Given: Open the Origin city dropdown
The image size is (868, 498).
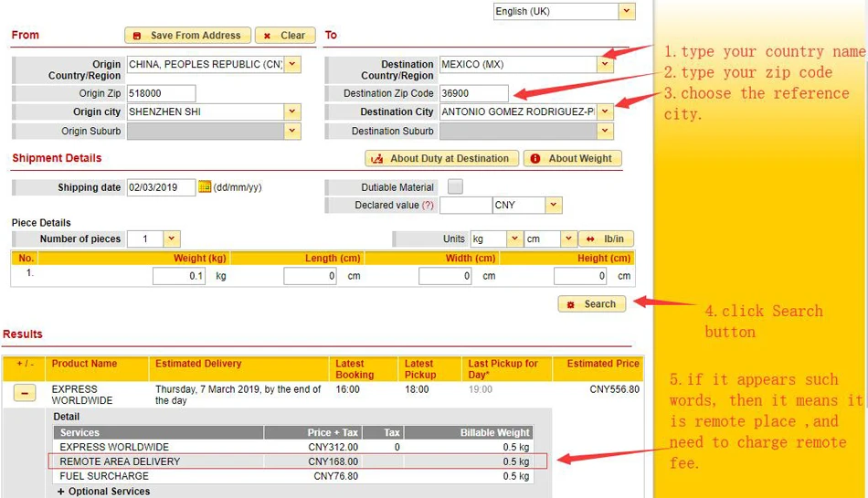Looking at the screenshot, I should [x=293, y=111].
